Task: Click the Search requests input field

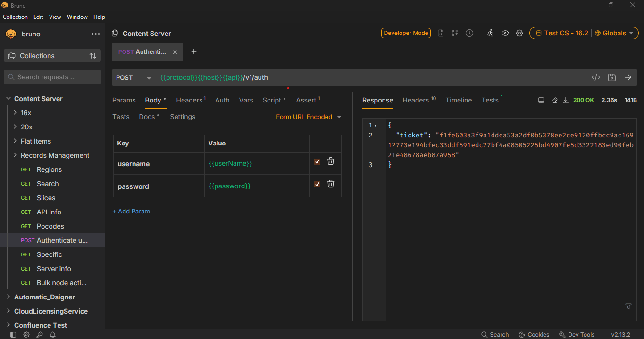Action: tap(52, 77)
